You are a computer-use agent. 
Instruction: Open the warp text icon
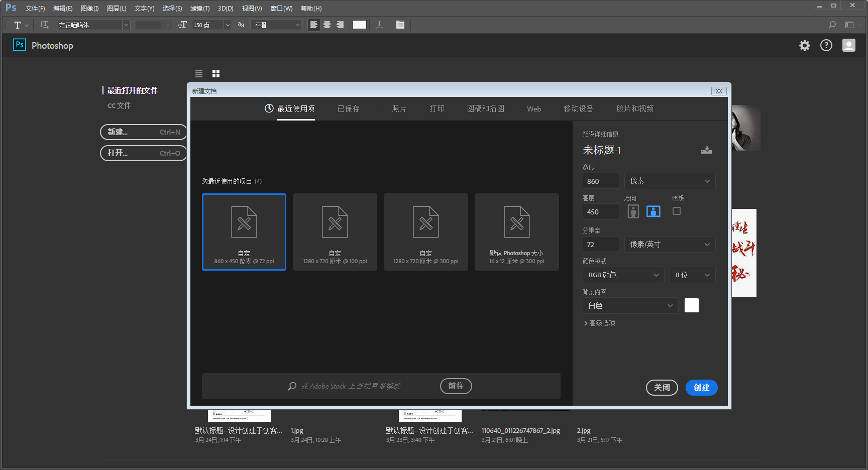click(380, 25)
